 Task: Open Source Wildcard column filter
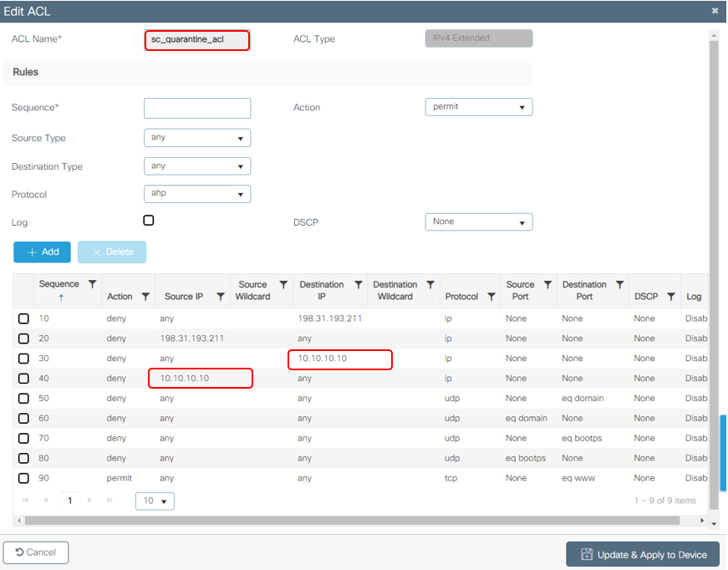tap(283, 284)
